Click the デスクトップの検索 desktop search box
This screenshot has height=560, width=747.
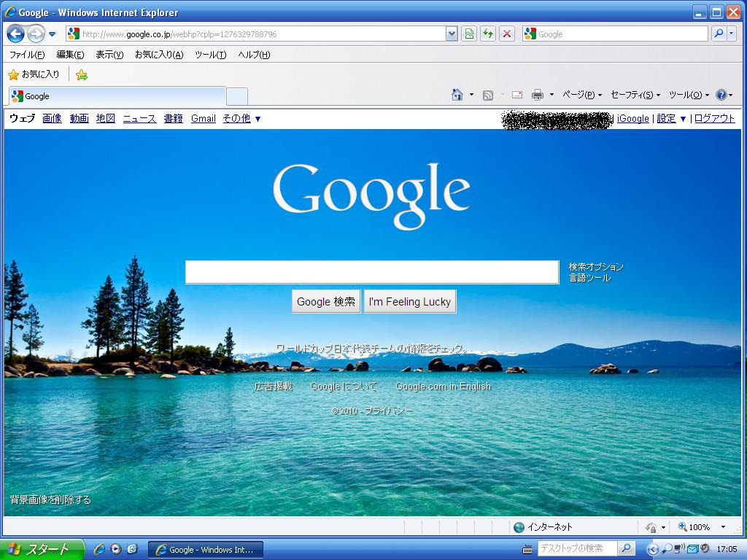click(x=578, y=548)
